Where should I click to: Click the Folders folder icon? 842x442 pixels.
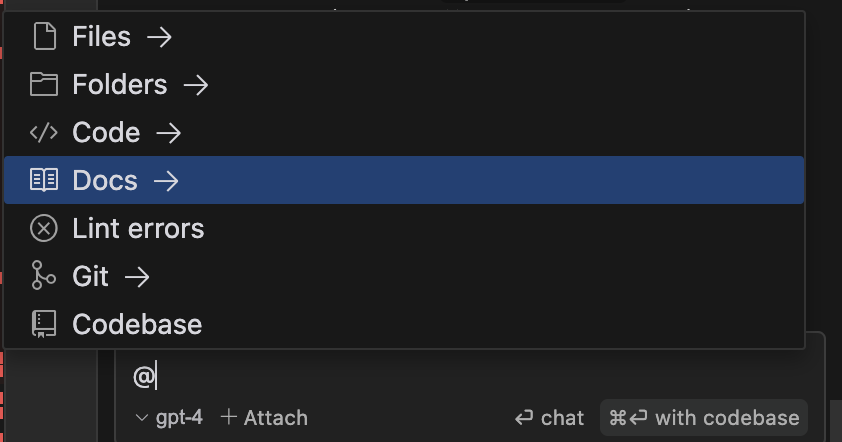(x=44, y=84)
